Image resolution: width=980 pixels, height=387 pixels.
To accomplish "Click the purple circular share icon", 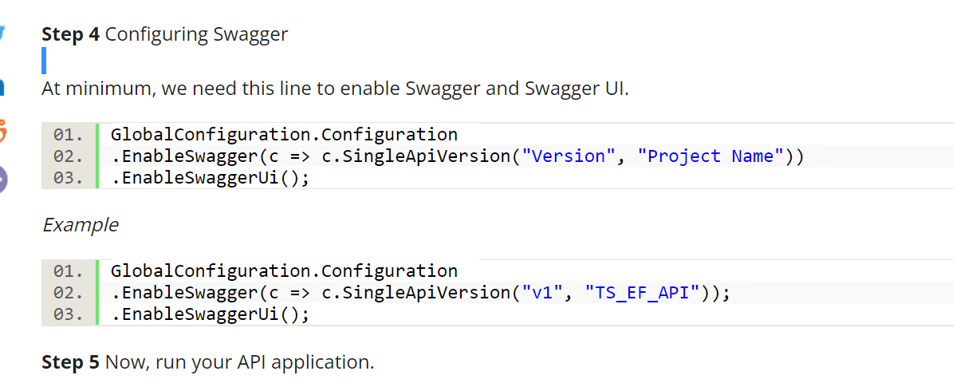I will (2, 180).
